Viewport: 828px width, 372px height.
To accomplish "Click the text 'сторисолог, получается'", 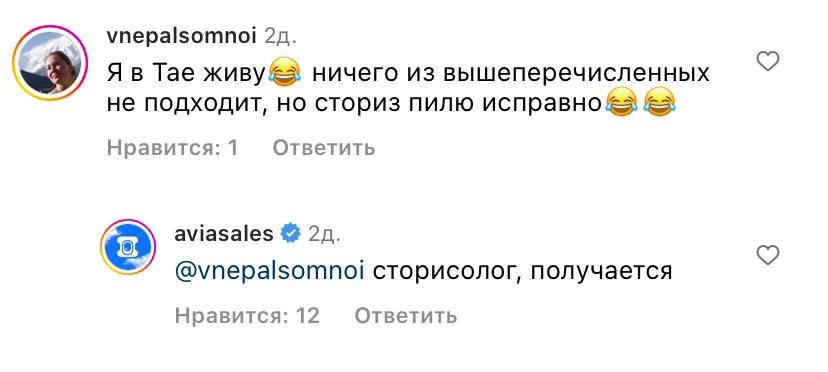I will pyautogui.click(x=523, y=272).
